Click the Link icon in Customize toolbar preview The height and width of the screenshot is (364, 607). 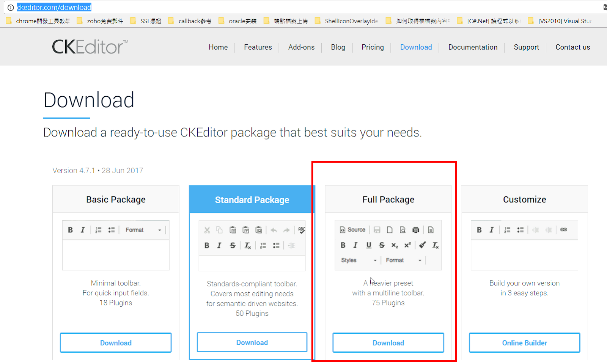564,229
